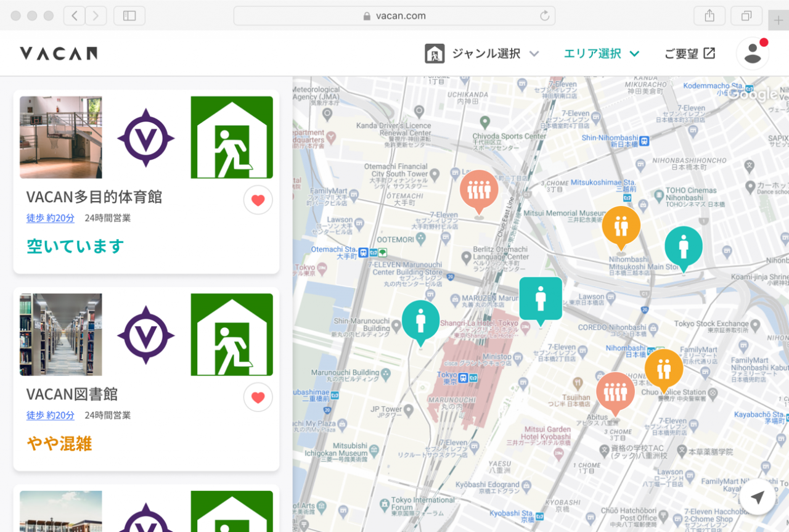Toggle favorite heart for VACAN図書館
Screen dimensions: 789x532
tap(258, 397)
